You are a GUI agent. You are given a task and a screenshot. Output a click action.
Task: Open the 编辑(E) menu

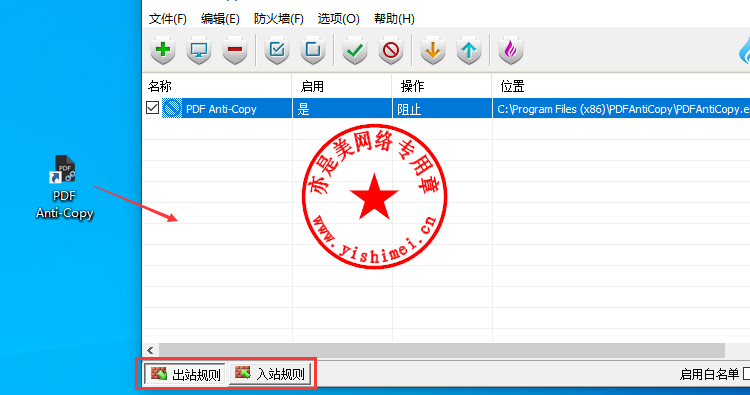coord(220,19)
